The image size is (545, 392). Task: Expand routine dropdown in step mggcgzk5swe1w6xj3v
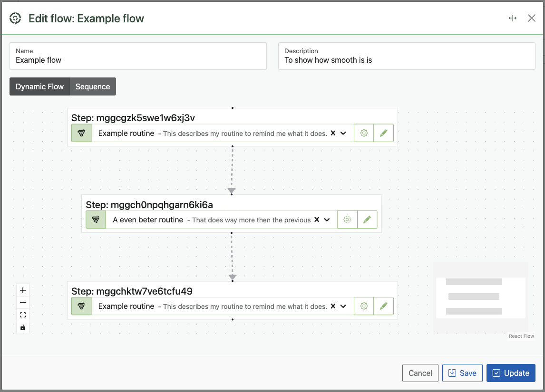click(x=343, y=133)
